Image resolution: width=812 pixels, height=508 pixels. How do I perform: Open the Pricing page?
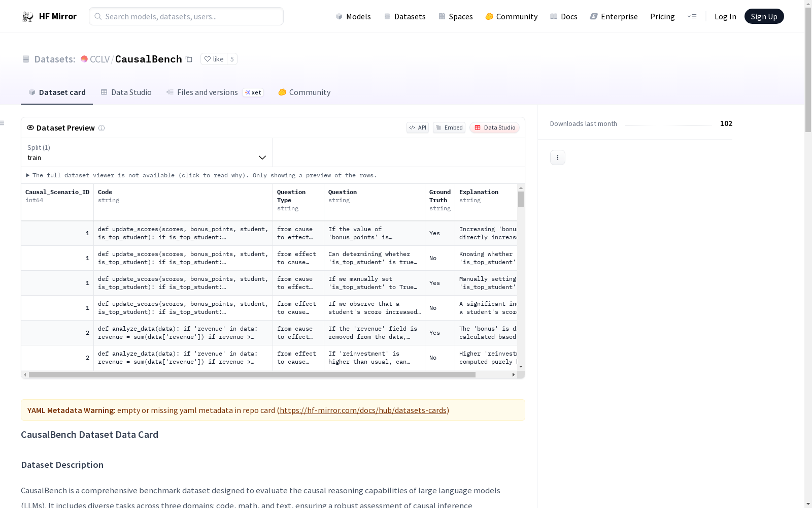(x=662, y=16)
